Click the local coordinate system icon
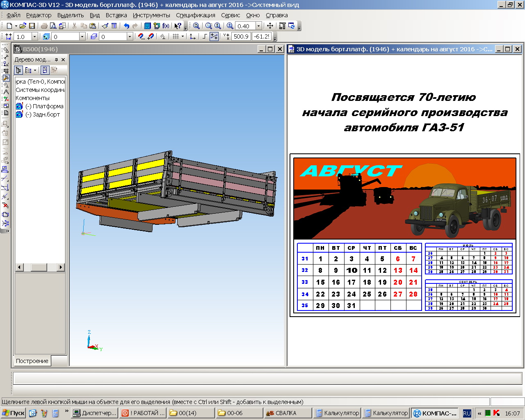The height and width of the screenshot is (420, 525). pos(192,37)
